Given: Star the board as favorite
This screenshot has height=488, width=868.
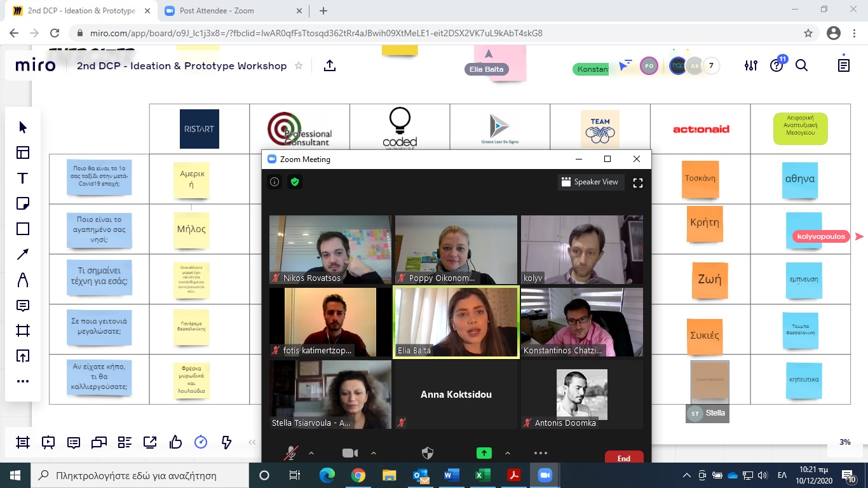Looking at the screenshot, I should 299,66.
